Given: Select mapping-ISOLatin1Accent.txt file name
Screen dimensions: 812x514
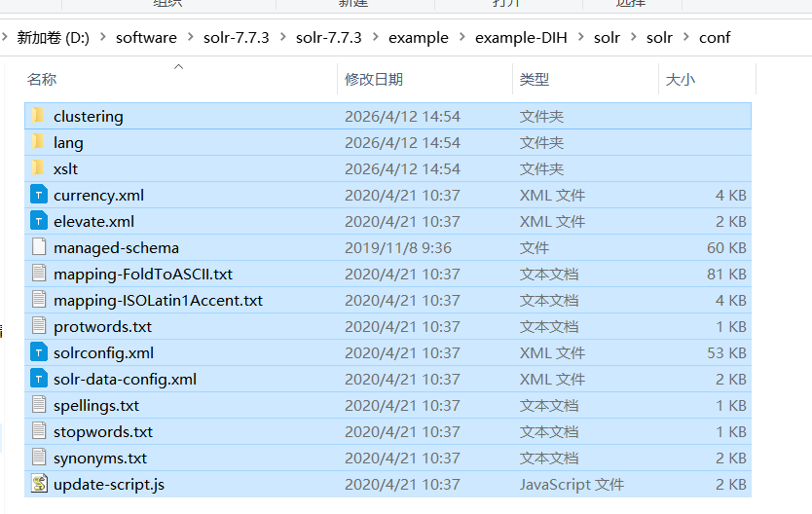Looking at the screenshot, I should coord(158,301).
